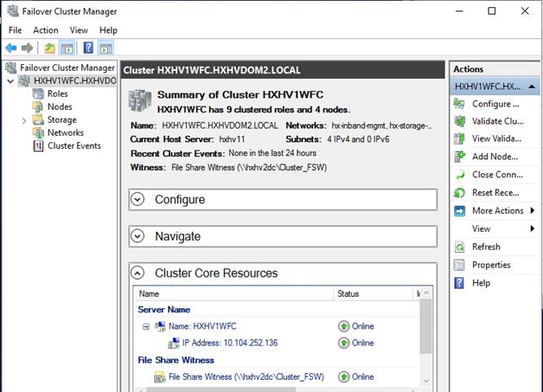Click the More Actions arrow icon
Screen dimensions: 543x392
[459, 211]
